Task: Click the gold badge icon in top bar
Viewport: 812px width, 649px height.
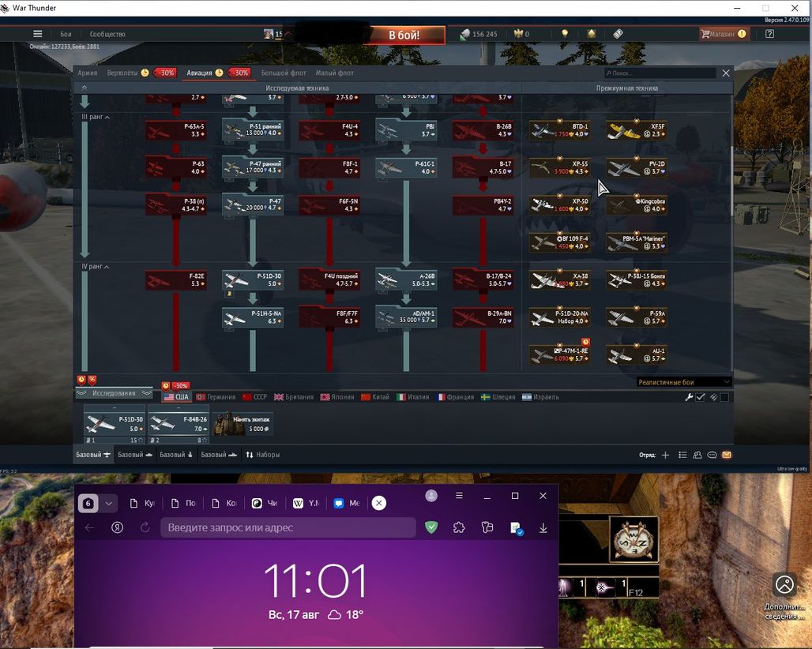Action: point(592,34)
